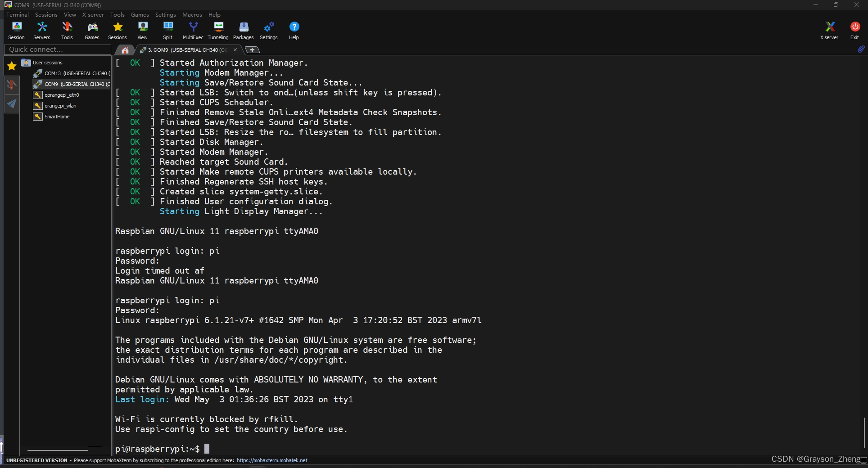Image resolution: width=868 pixels, height=468 pixels.
Task: Click the sidebar horizontal scrollbar
Action: point(58,450)
